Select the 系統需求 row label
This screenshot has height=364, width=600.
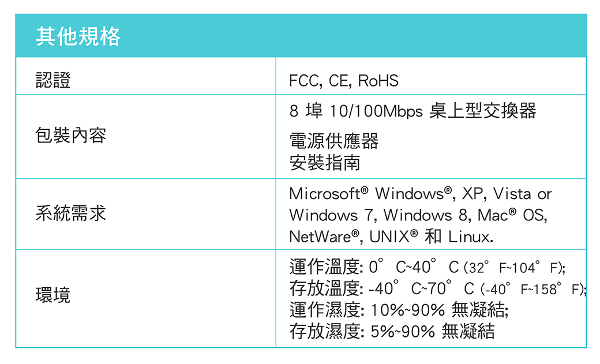point(71,213)
